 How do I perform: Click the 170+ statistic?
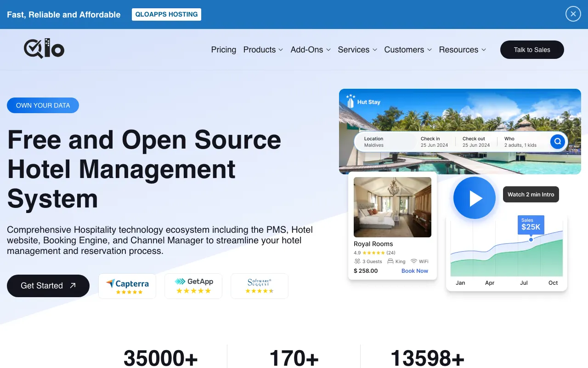tap(294, 359)
